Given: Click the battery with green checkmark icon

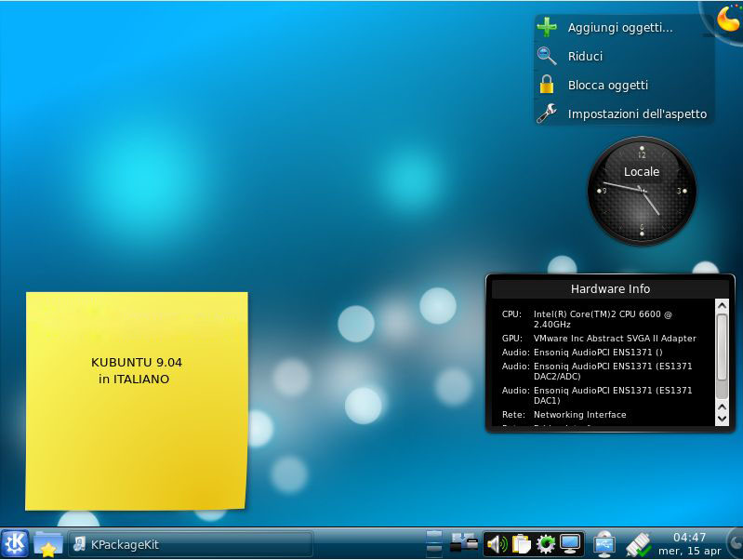Looking at the screenshot, I should click(638, 544).
